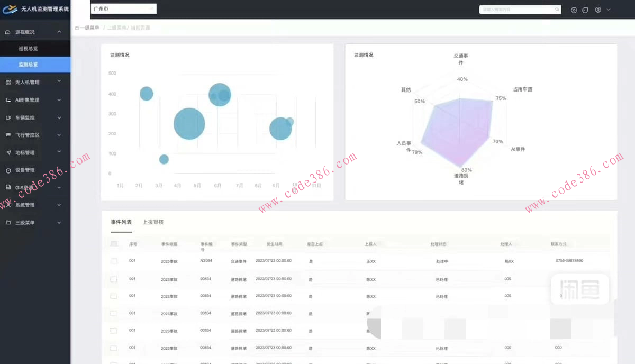Click the message icon in top bar

(x=585, y=10)
